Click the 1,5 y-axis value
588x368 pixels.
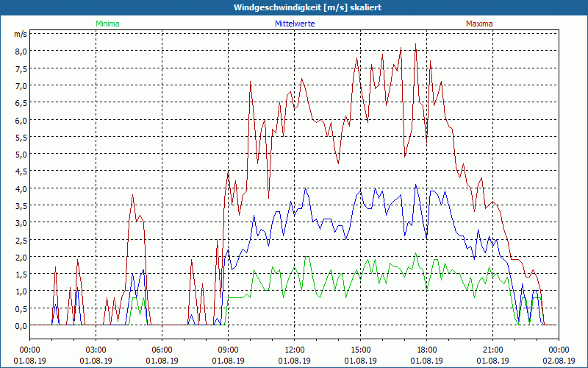click(21, 275)
